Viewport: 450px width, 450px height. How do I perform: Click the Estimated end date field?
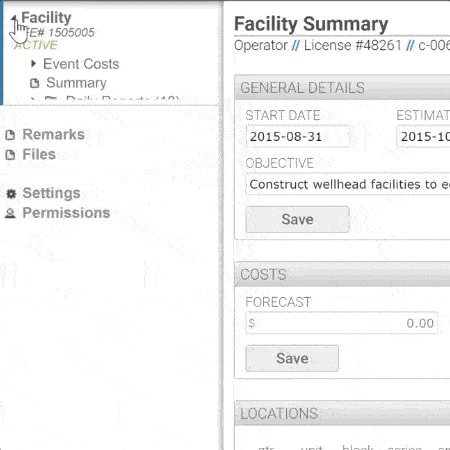point(423,136)
